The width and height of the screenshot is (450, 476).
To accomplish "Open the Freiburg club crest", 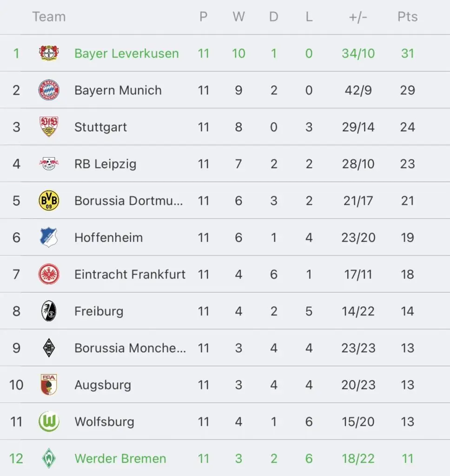I will (49, 311).
